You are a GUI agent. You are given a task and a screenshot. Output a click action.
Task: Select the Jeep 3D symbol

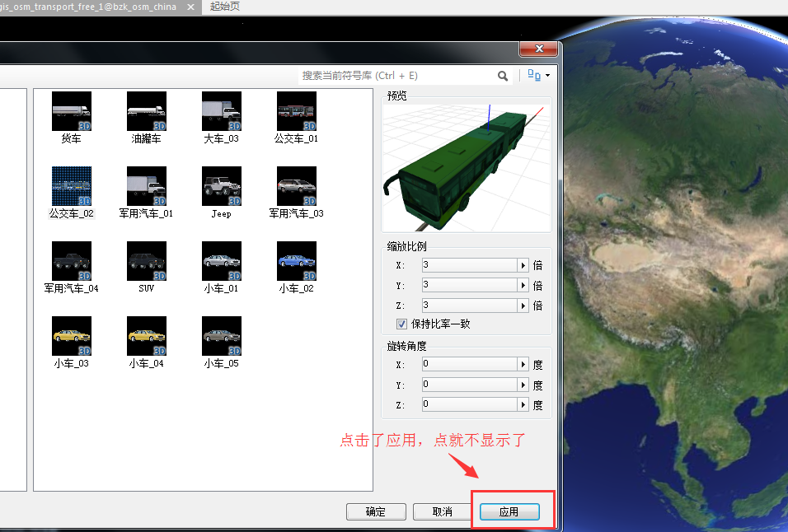point(222,186)
